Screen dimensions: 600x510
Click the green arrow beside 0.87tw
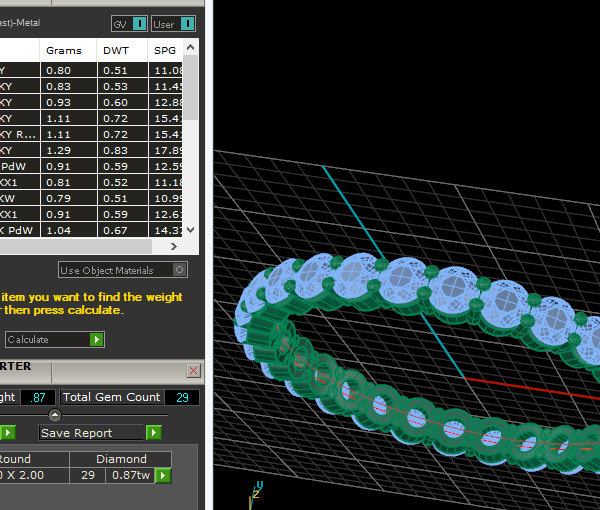pos(162,475)
